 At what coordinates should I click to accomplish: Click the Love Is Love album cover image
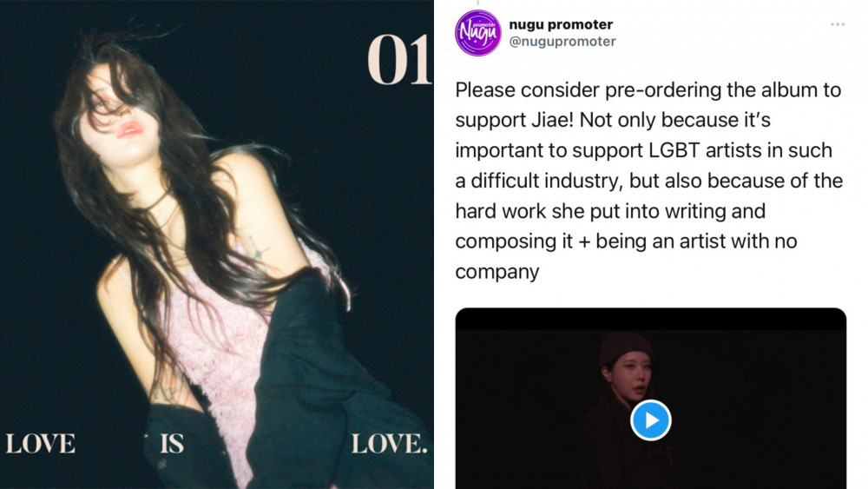[217, 244]
